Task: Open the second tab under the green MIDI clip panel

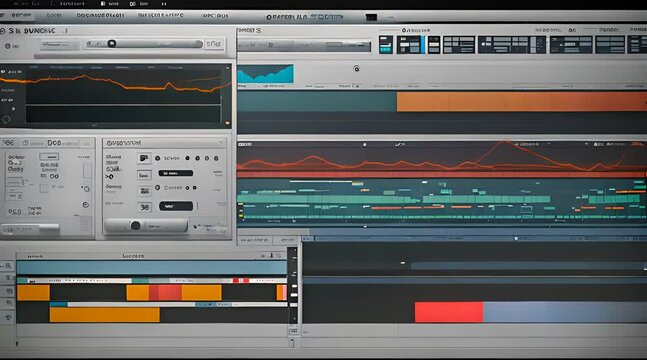Action: tap(287, 240)
